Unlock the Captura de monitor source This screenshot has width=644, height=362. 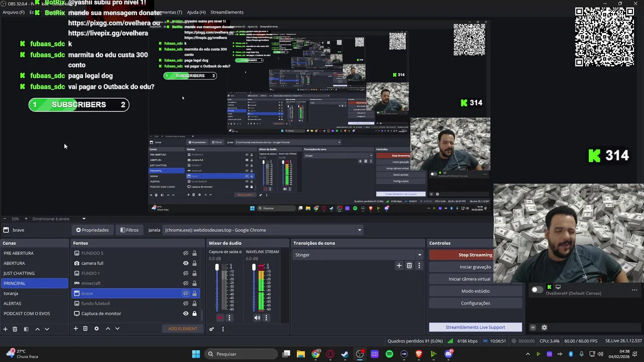194,314
